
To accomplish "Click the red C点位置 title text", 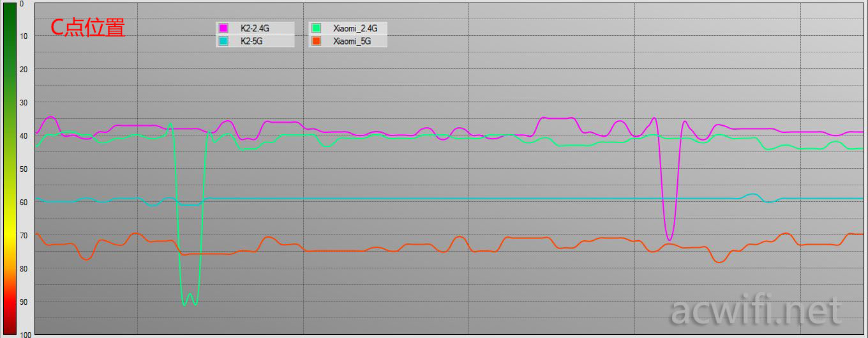I will 88,27.
